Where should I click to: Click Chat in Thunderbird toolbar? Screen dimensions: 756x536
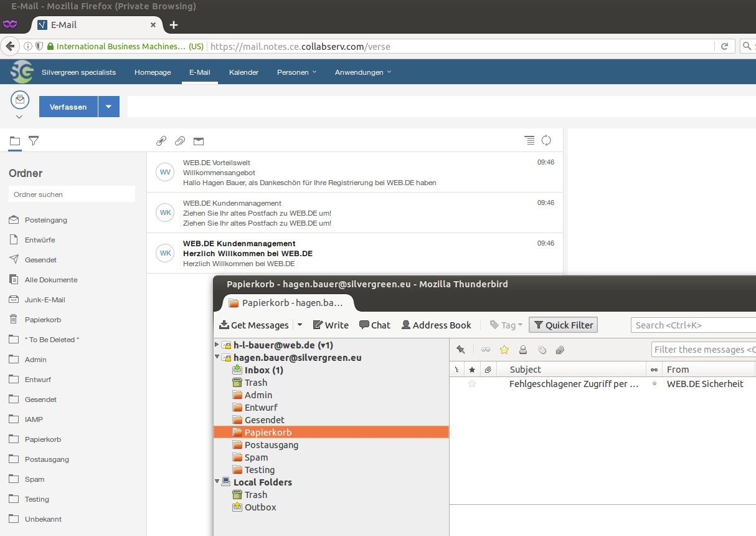pos(375,325)
